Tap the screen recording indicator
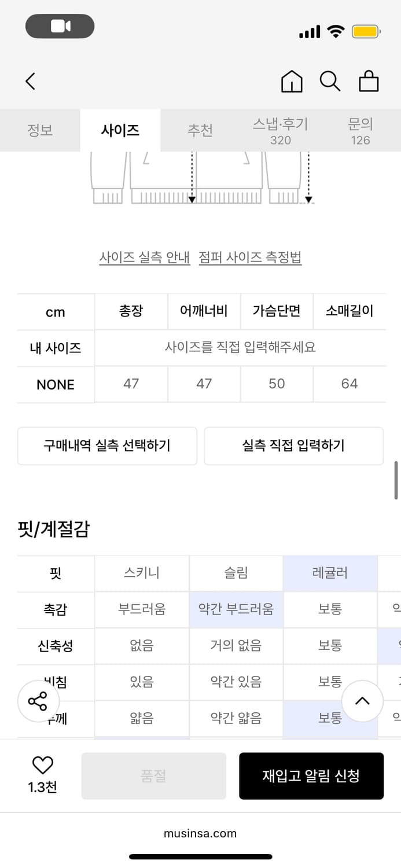This screenshot has width=401, height=868. click(x=60, y=26)
